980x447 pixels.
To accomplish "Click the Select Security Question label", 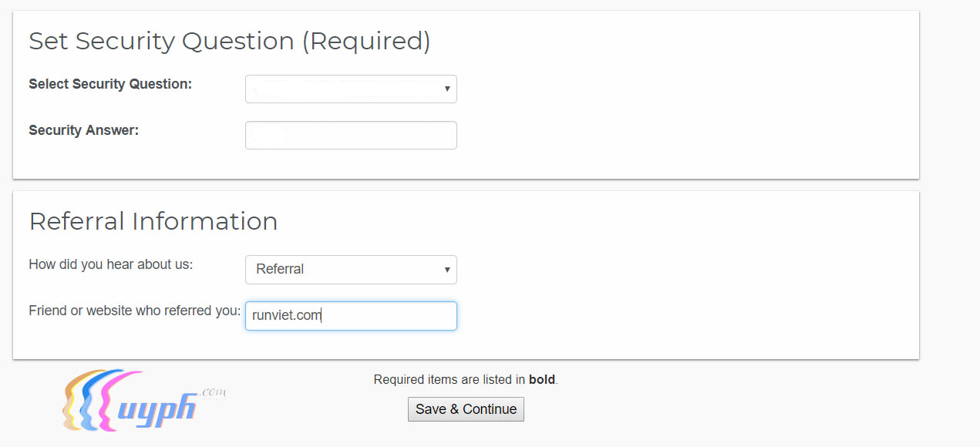I will [x=110, y=84].
